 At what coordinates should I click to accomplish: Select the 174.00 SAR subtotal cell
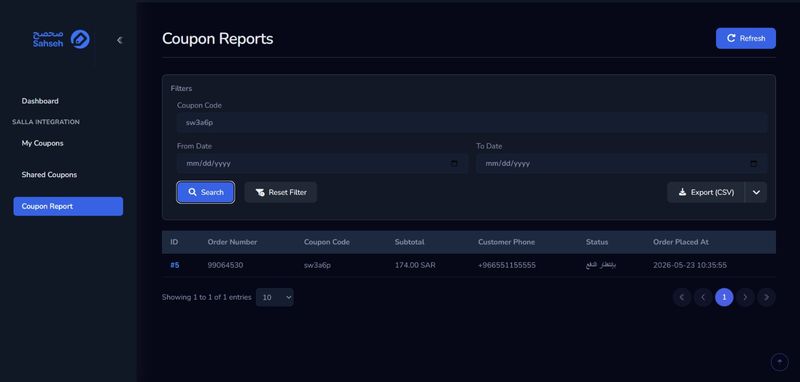415,265
